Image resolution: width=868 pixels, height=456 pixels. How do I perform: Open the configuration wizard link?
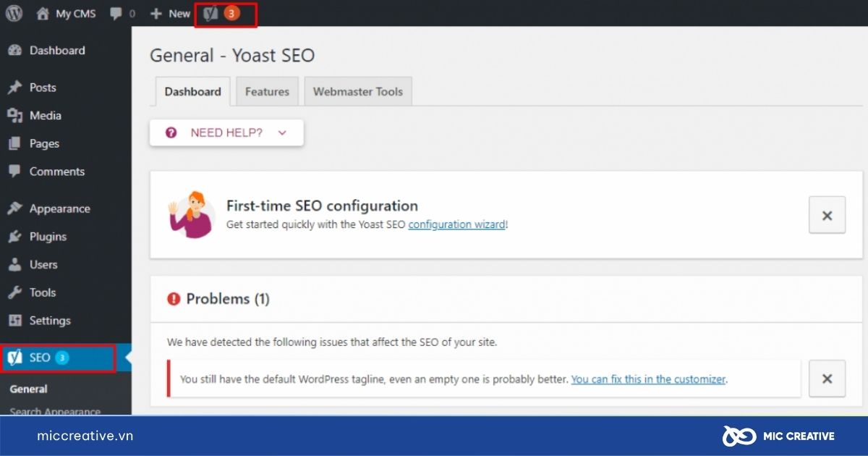pos(456,224)
